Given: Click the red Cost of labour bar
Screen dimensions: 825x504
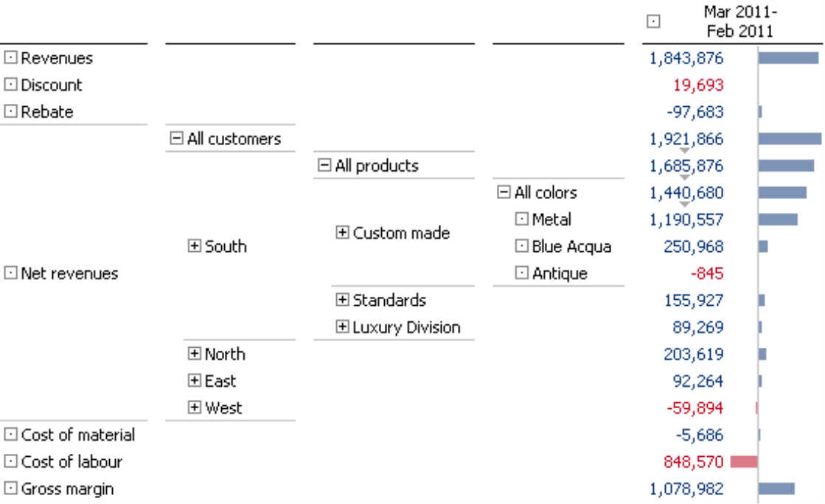Looking at the screenshot, I should pyautogui.click(x=744, y=461).
